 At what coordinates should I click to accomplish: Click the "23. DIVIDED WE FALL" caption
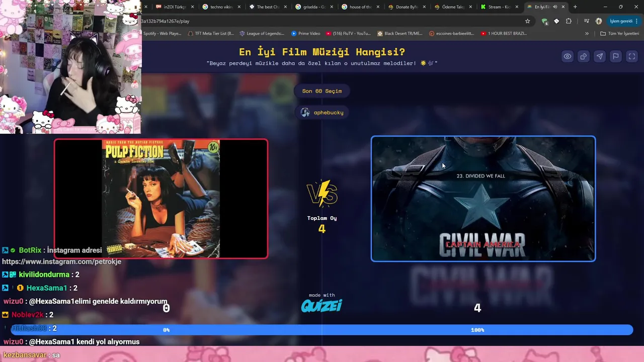[x=480, y=176]
